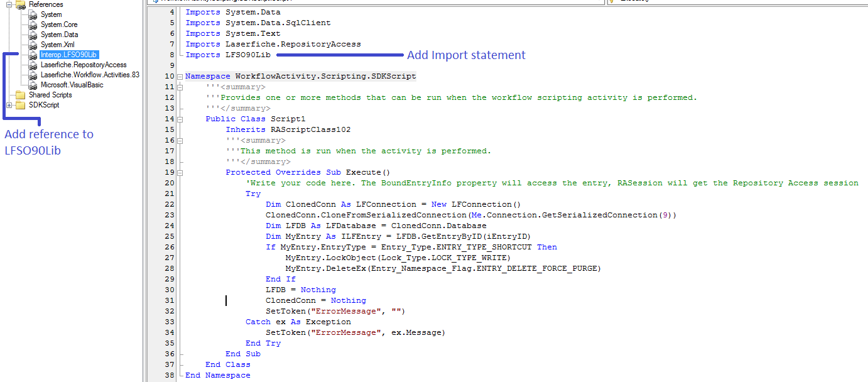The image size is (868, 382).
Task: Select the System.Data reference icon
Action: tap(33, 35)
